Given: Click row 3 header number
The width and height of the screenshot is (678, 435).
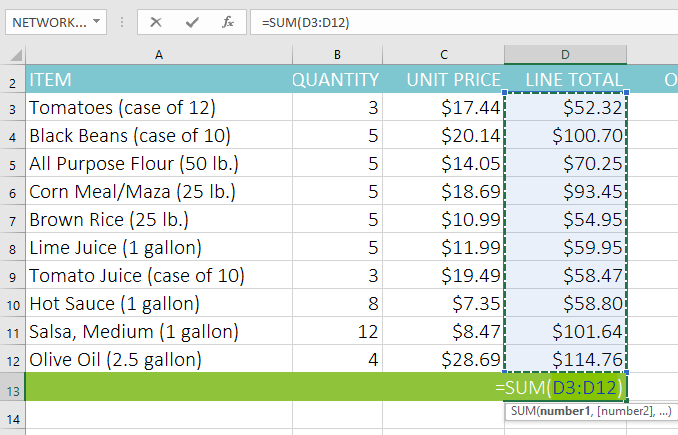Looking at the screenshot, I should click(x=12, y=107).
